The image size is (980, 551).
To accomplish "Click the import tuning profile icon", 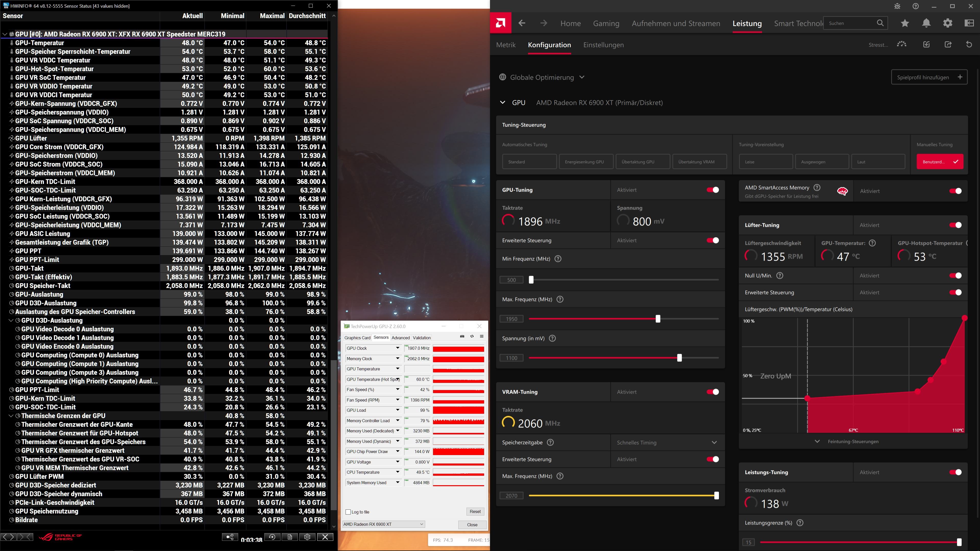I will coord(926,44).
